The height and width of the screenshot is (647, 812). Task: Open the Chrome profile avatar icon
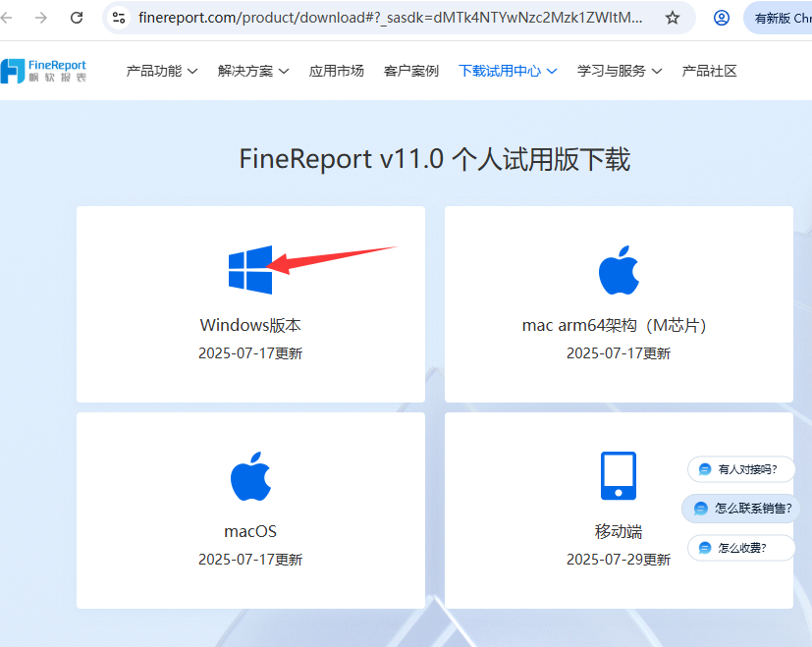(722, 18)
